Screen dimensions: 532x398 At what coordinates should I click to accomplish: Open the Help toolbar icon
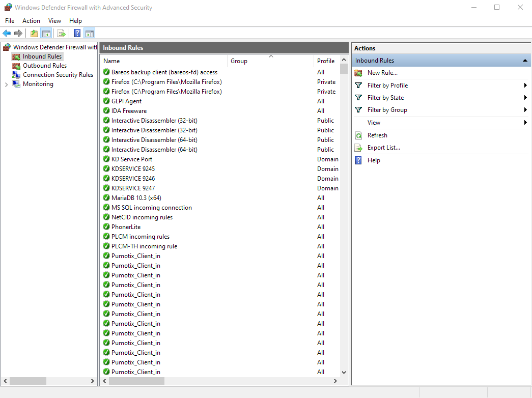click(77, 33)
